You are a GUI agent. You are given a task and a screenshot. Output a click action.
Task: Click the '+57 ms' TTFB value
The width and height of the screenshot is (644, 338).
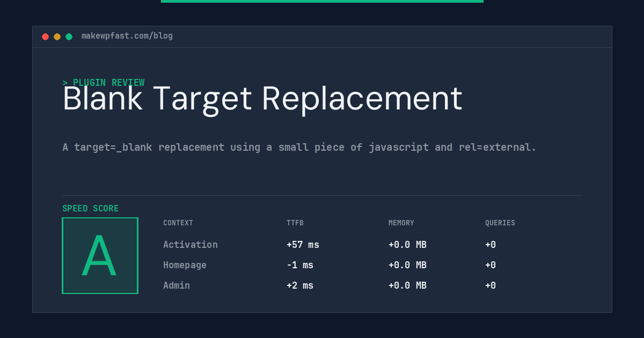(x=303, y=245)
